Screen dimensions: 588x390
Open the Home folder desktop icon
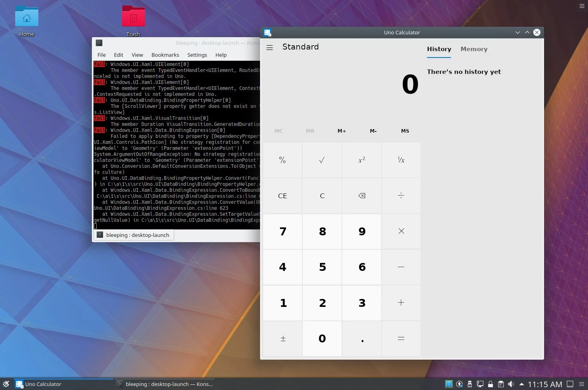click(x=27, y=22)
